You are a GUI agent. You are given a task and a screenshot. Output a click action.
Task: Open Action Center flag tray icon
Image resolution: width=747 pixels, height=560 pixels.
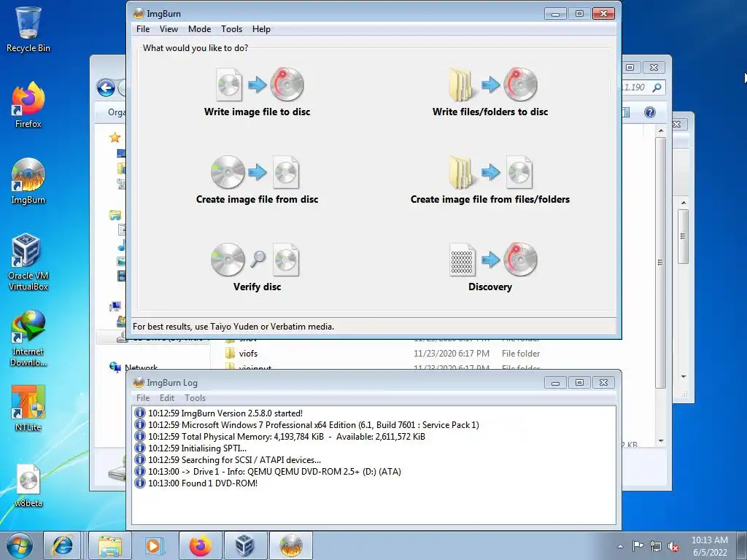tap(638, 546)
